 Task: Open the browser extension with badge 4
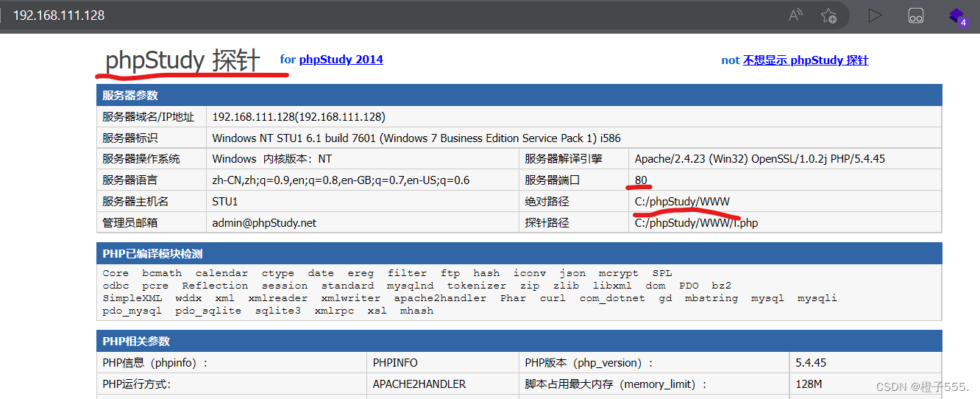click(956, 15)
